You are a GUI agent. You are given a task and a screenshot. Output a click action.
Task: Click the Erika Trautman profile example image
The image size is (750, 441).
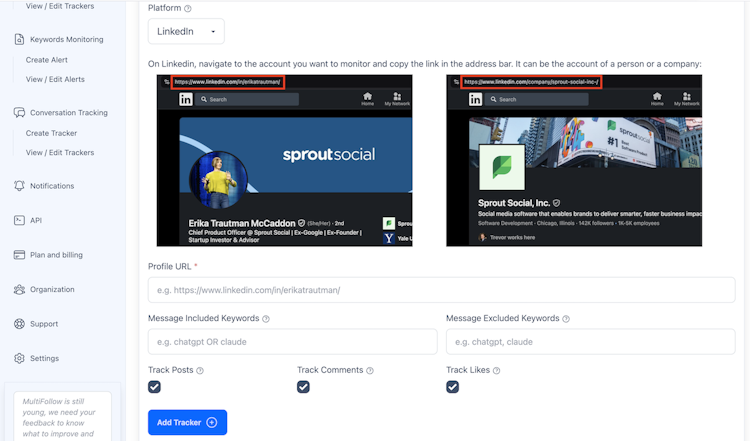tap(285, 161)
